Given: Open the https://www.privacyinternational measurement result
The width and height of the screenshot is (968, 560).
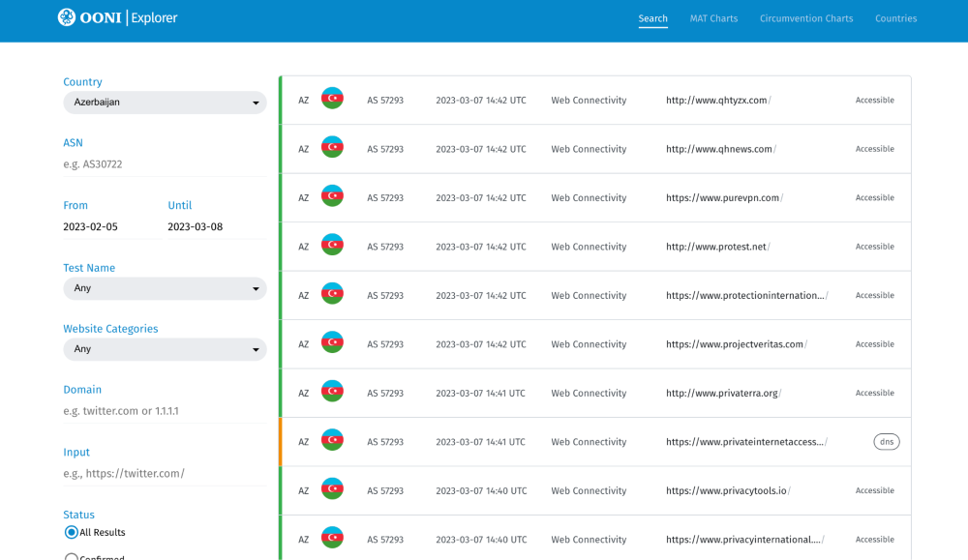Looking at the screenshot, I should point(743,540).
